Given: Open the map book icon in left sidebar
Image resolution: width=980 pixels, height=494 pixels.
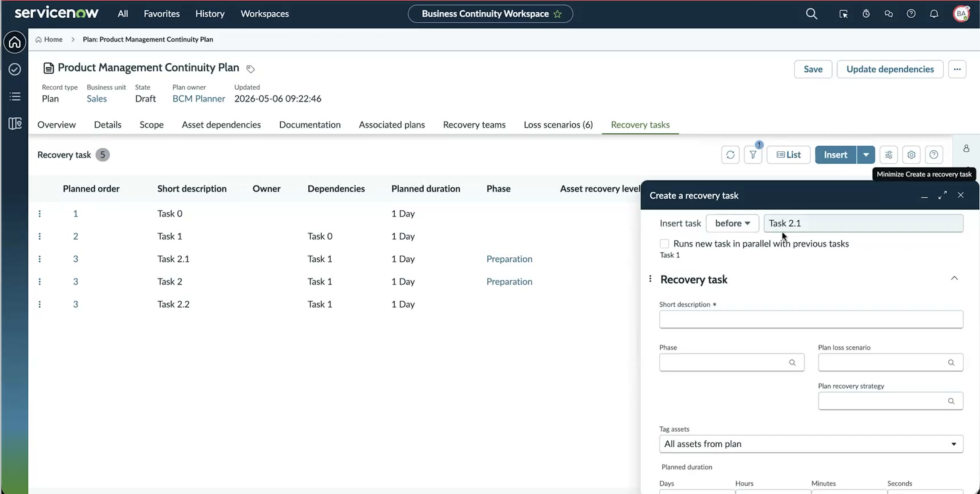Looking at the screenshot, I should pyautogui.click(x=14, y=123).
